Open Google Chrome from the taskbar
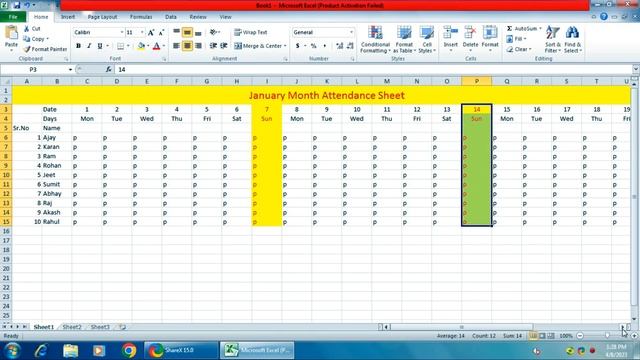The image size is (640, 360). click(x=129, y=350)
